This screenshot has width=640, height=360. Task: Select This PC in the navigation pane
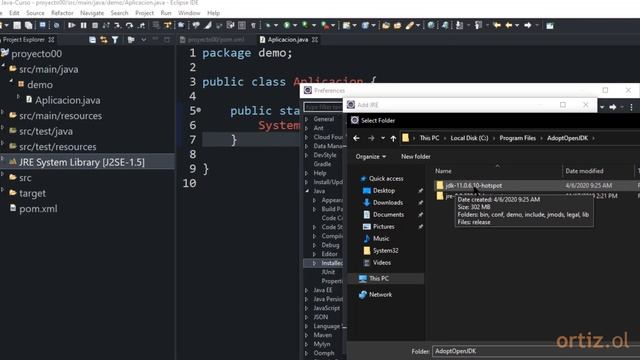click(x=378, y=279)
